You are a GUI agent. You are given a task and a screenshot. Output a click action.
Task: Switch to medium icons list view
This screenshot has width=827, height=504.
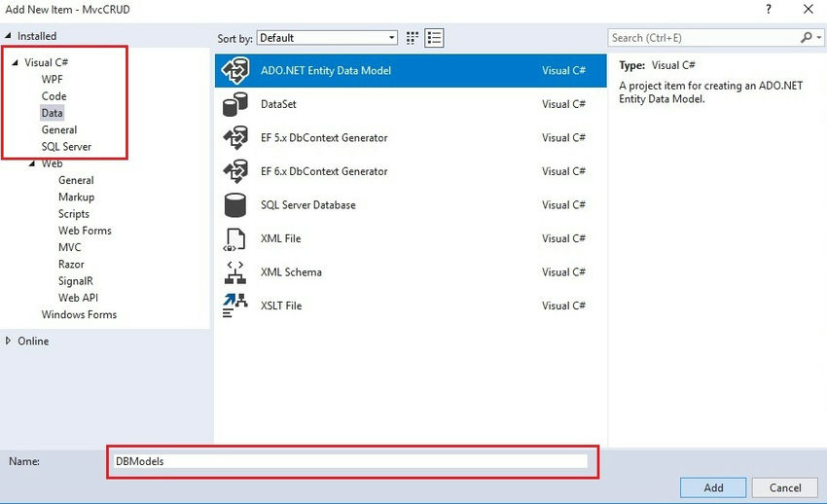(x=434, y=38)
